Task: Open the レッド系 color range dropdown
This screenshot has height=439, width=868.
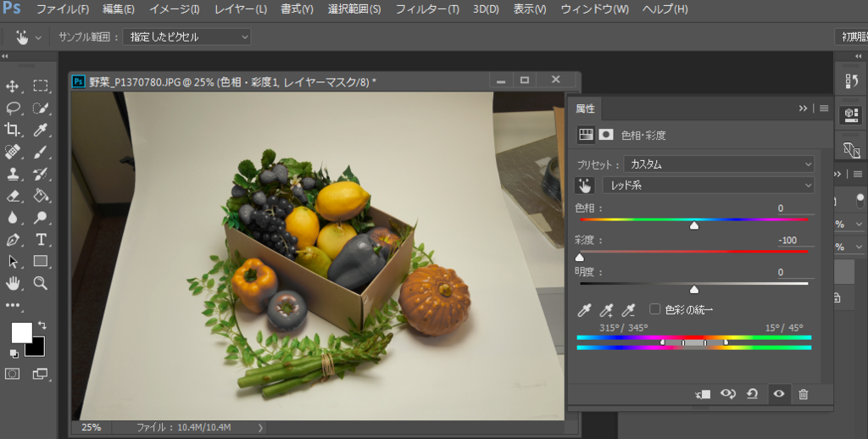Action: [708, 186]
